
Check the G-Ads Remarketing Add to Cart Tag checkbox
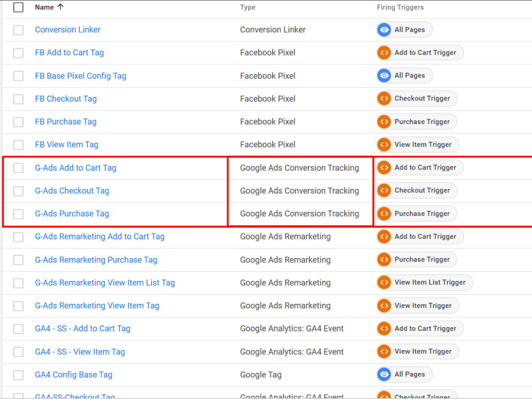tap(18, 237)
